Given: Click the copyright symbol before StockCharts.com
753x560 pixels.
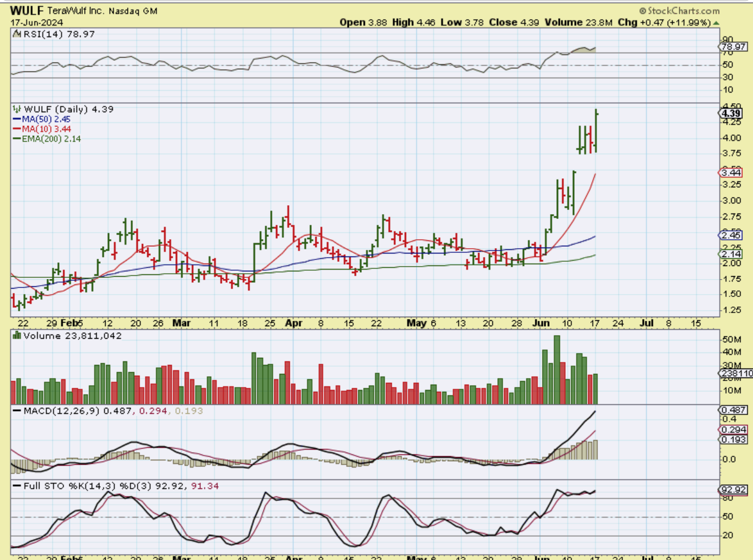Looking at the screenshot, I should point(643,11).
